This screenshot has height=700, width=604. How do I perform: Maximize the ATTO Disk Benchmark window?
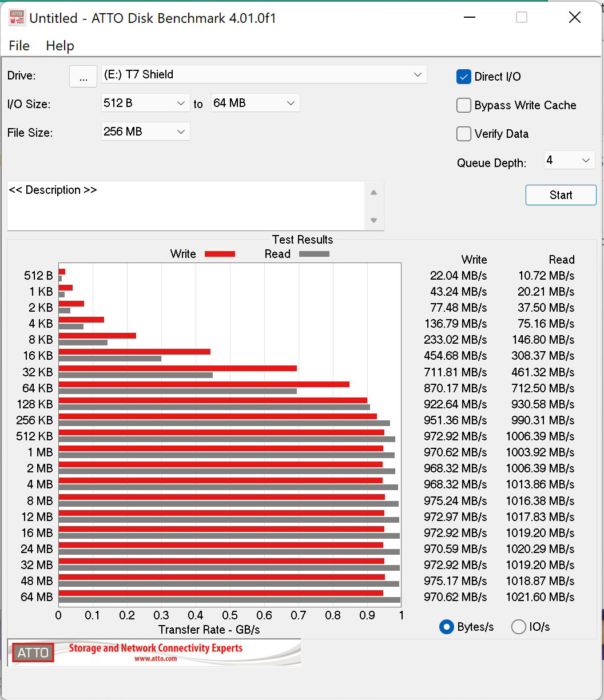521,18
